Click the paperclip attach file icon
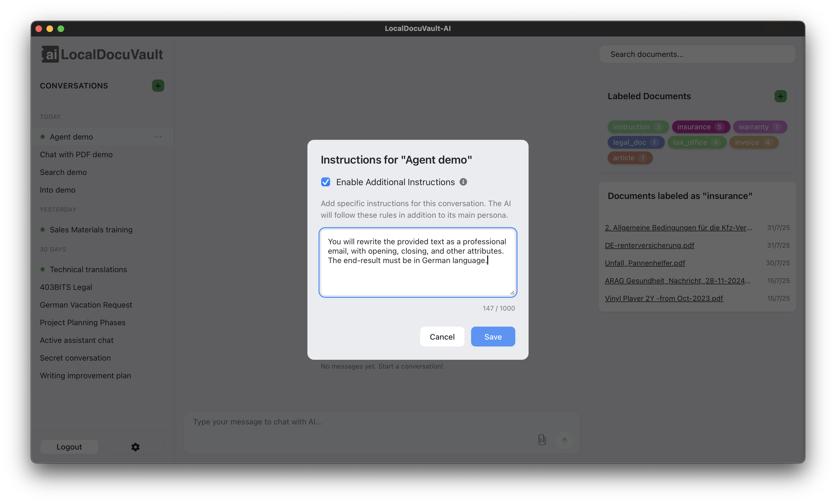Image resolution: width=836 pixels, height=504 pixels. (542, 440)
